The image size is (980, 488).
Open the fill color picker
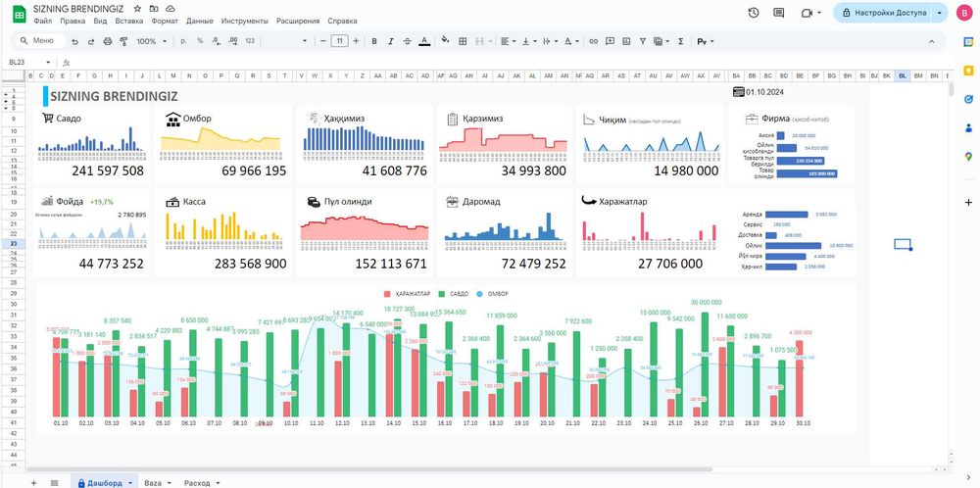(445, 41)
